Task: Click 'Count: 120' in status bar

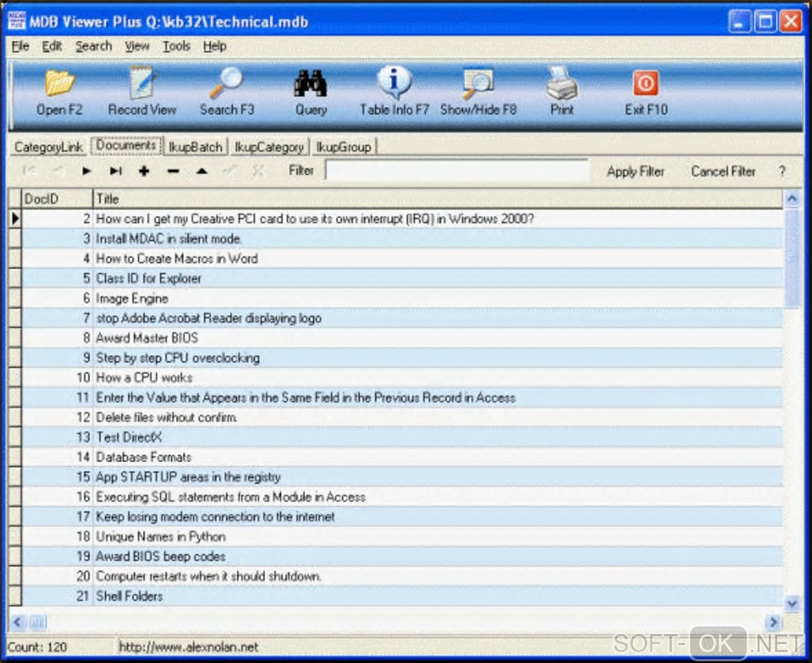Action: (x=37, y=647)
